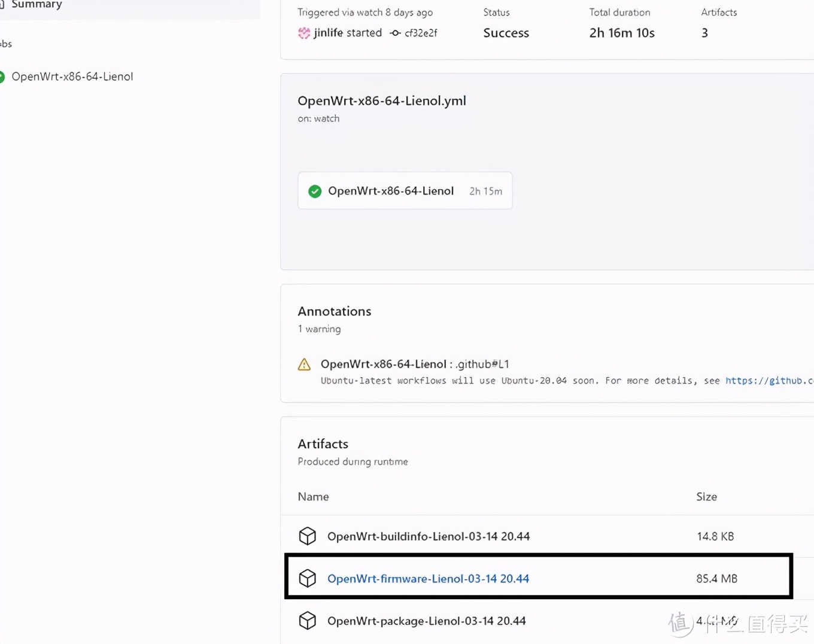Image resolution: width=814 pixels, height=644 pixels.
Task: Click the artifacts count 3 in header
Action: [x=704, y=33]
